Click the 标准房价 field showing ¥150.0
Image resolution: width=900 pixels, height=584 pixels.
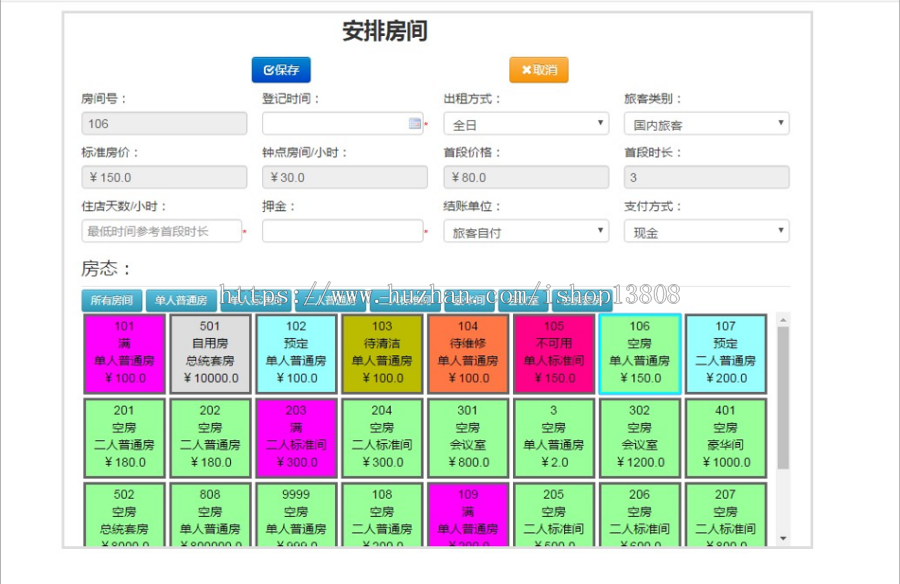click(x=164, y=177)
